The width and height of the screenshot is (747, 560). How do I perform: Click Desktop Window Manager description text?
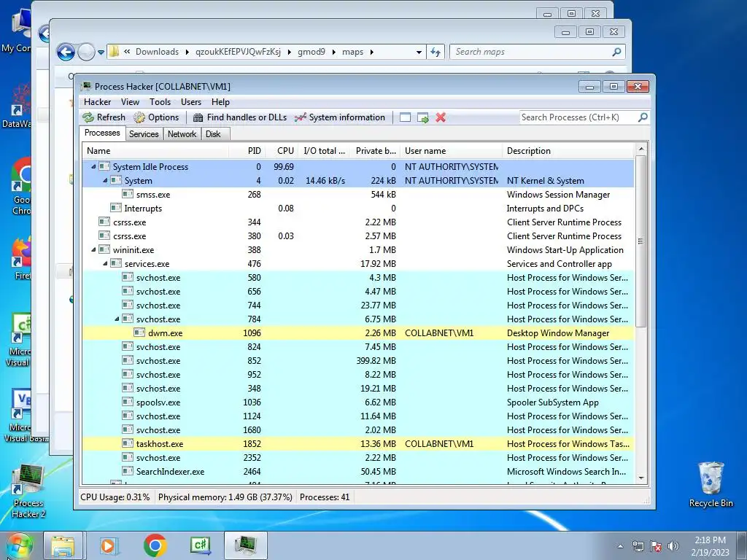click(558, 332)
